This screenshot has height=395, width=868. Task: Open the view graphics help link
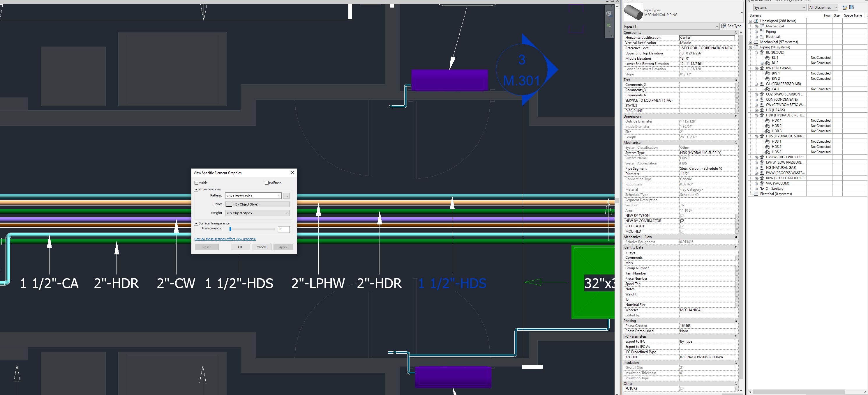(225, 239)
